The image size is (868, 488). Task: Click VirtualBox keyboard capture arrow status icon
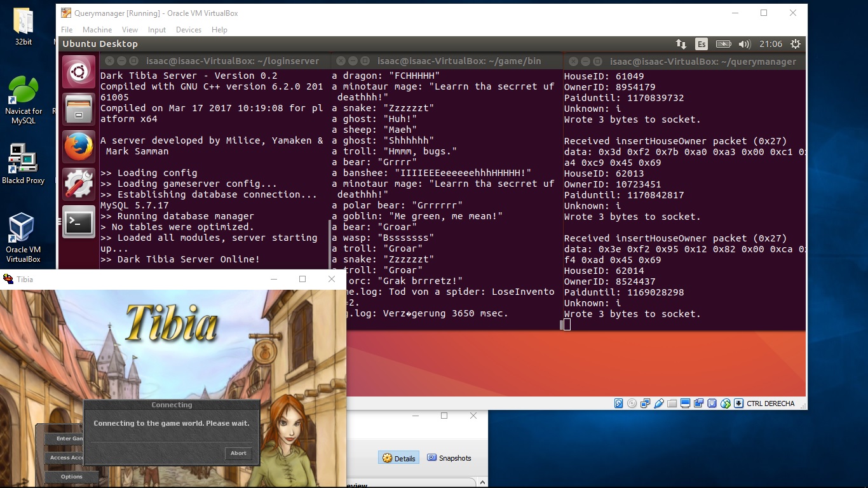(739, 403)
